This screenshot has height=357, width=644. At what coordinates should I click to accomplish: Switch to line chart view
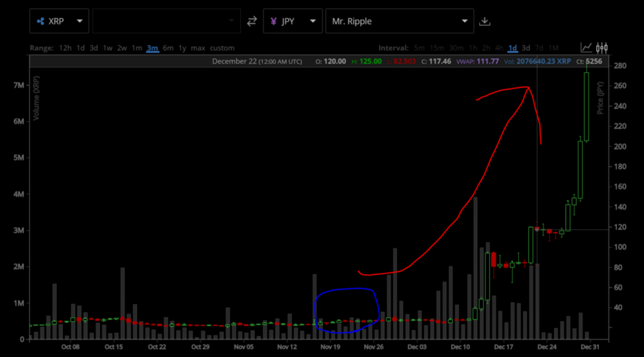point(587,48)
